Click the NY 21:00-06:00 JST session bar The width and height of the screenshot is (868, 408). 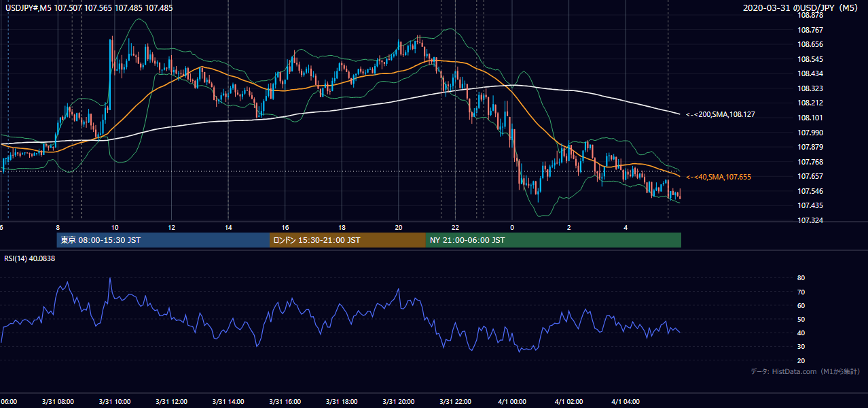coord(554,240)
